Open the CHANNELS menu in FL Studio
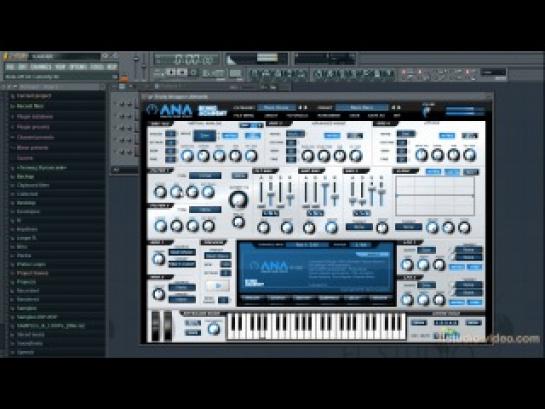This screenshot has width=545, height=409. click(x=41, y=66)
